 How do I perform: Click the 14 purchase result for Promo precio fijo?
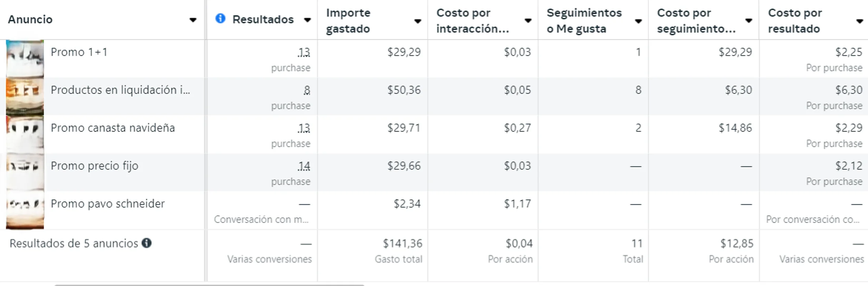coord(303,166)
